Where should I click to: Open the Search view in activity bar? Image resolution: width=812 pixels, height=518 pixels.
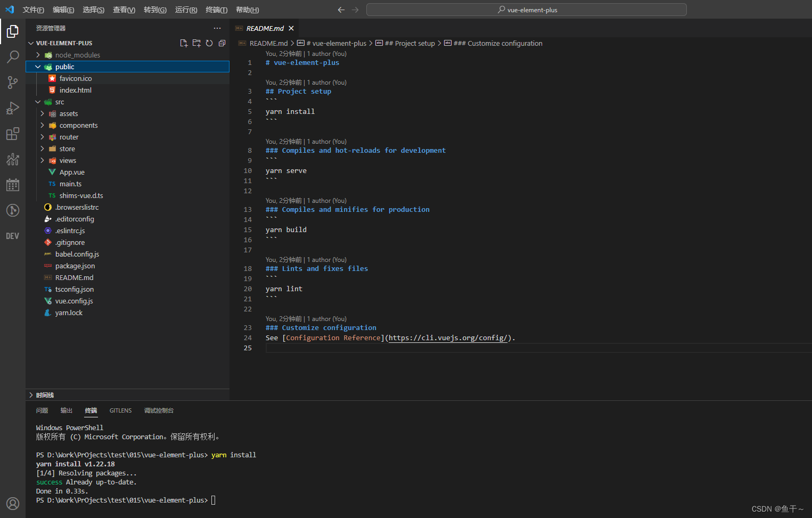13,57
